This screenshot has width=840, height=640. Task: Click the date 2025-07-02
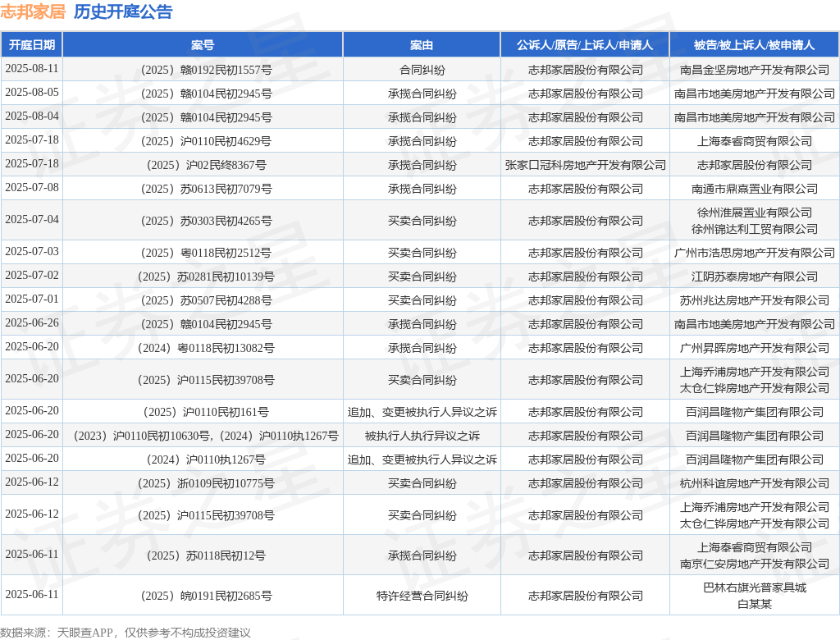coord(32,275)
